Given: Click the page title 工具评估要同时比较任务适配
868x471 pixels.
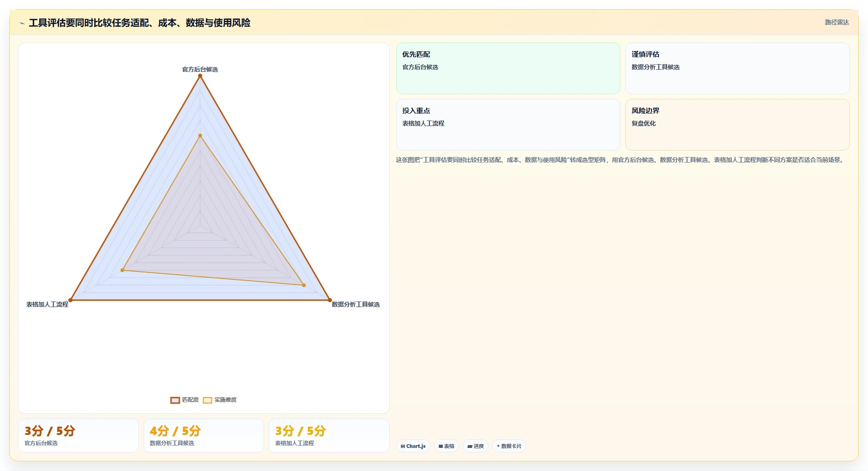Looking at the screenshot, I should 139,23.
